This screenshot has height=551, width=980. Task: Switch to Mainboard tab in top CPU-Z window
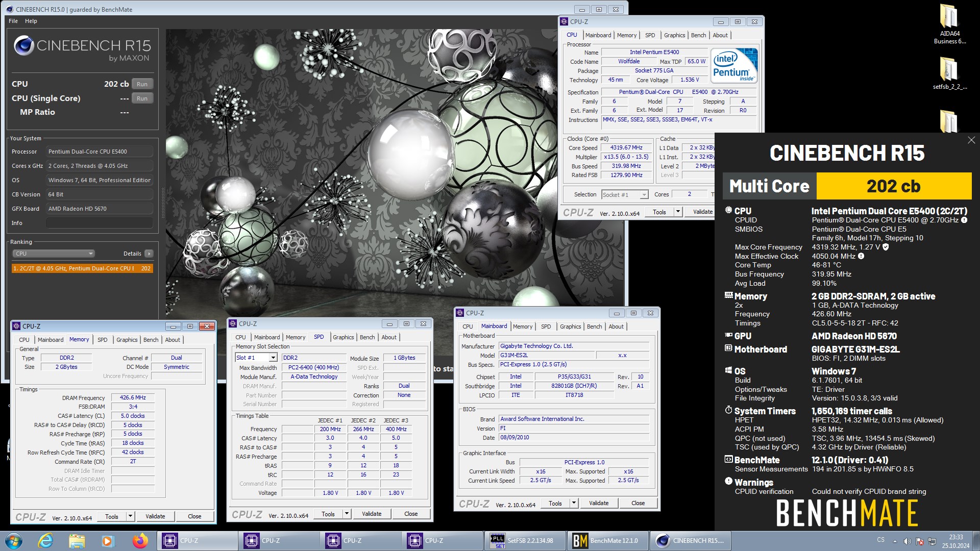click(598, 35)
